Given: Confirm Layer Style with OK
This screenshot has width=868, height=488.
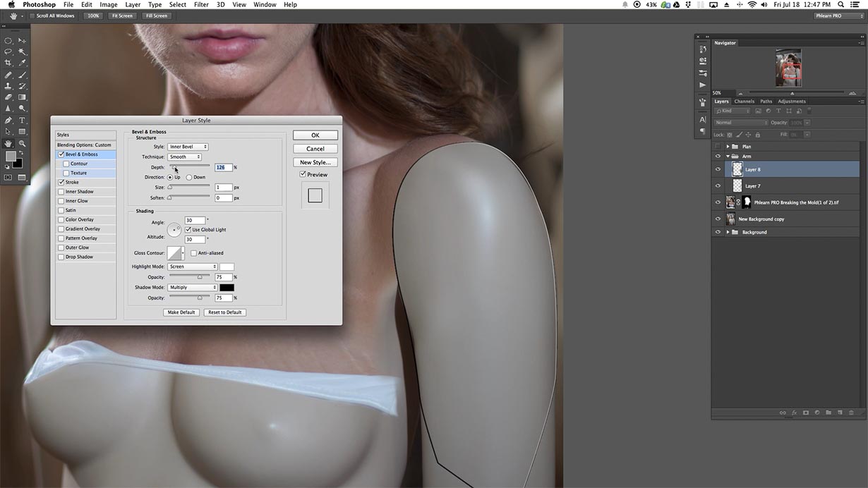Looking at the screenshot, I should click(315, 135).
